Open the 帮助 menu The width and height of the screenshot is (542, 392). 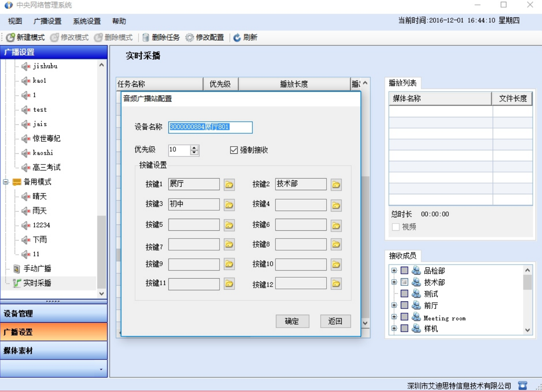pos(119,21)
